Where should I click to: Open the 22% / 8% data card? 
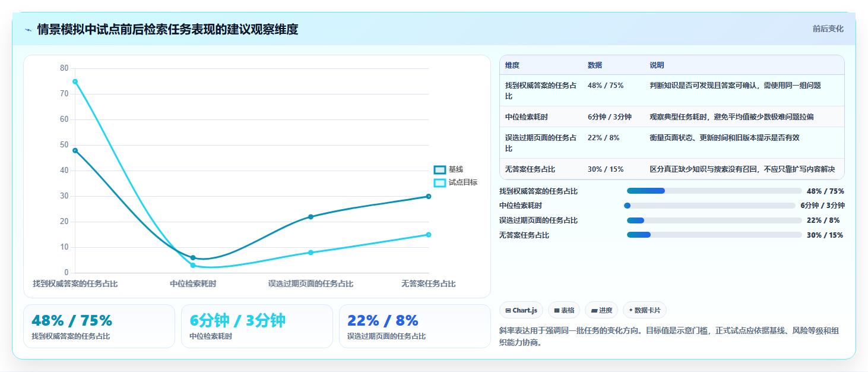(415, 326)
